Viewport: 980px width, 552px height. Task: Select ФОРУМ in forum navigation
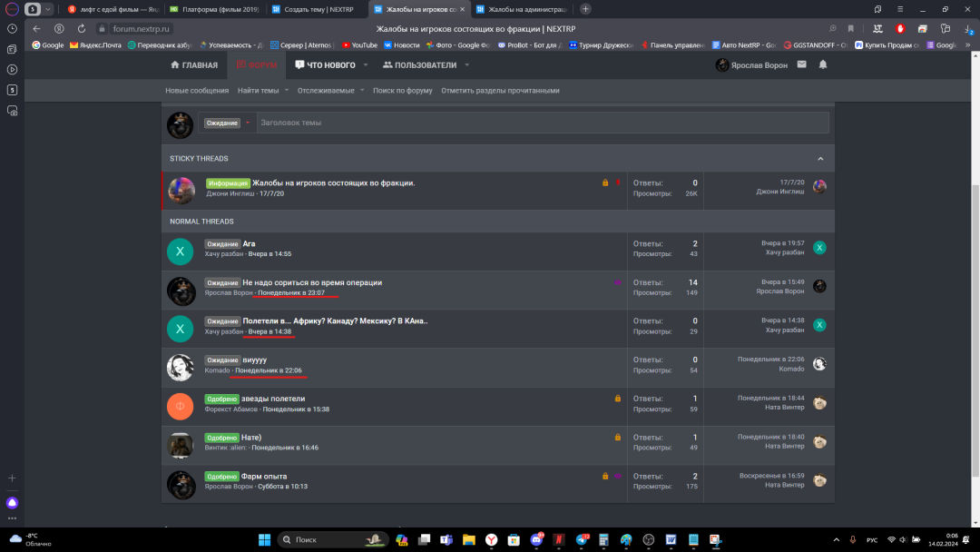coord(257,65)
